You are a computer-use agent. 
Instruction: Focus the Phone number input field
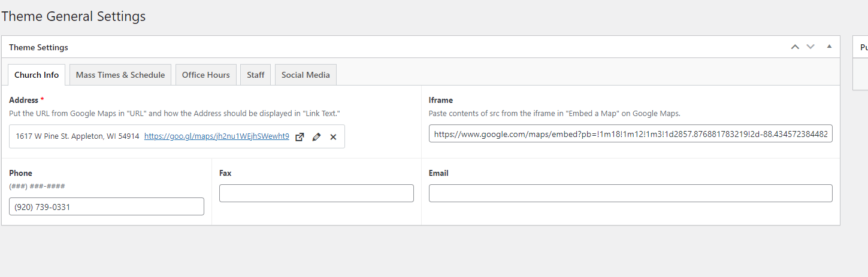107,207
